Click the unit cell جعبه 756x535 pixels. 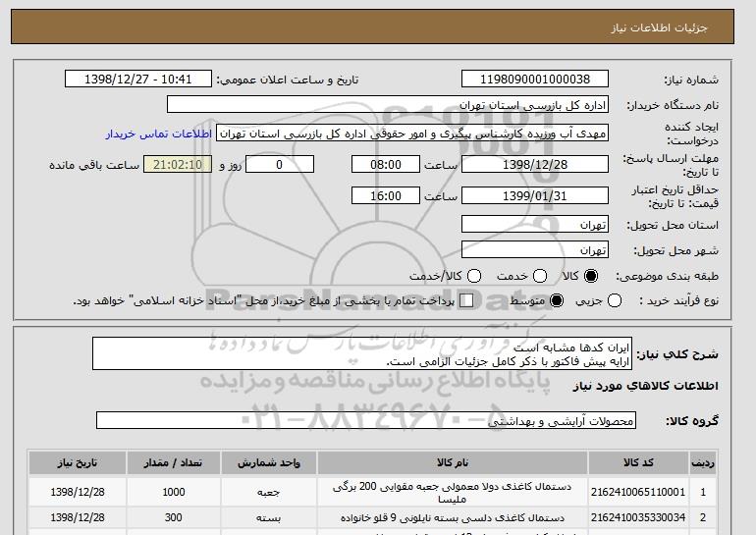click(269, 492)
